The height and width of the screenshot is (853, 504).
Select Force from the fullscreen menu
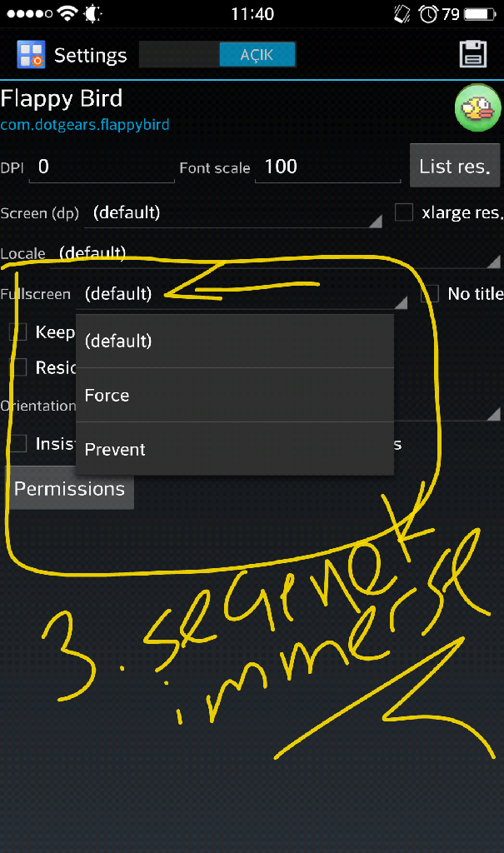[x=235, y=395]
